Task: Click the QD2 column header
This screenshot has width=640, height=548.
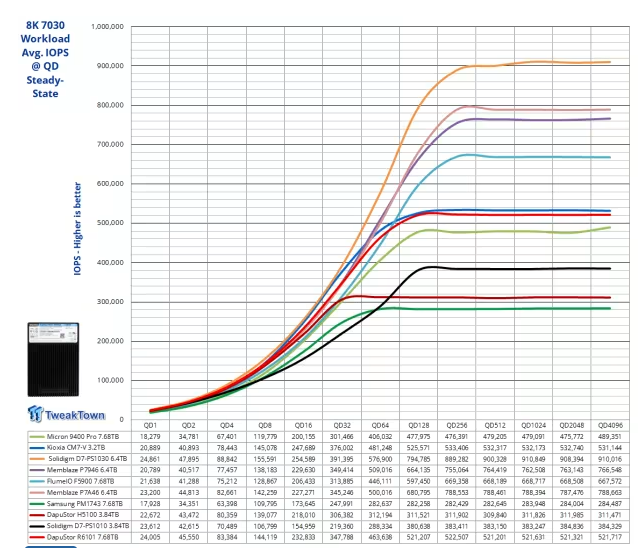Action: (x=189, y=426)
